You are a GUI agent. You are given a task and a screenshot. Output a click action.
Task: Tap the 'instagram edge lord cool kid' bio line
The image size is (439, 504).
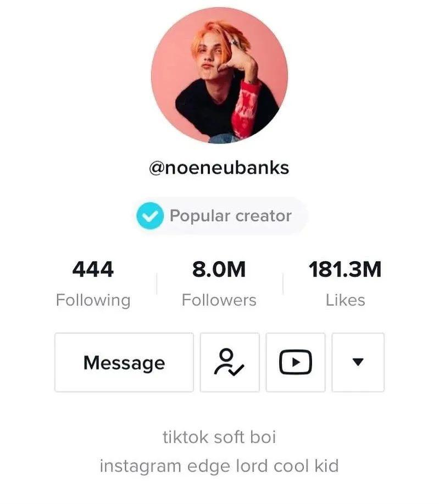click(219, 466)
